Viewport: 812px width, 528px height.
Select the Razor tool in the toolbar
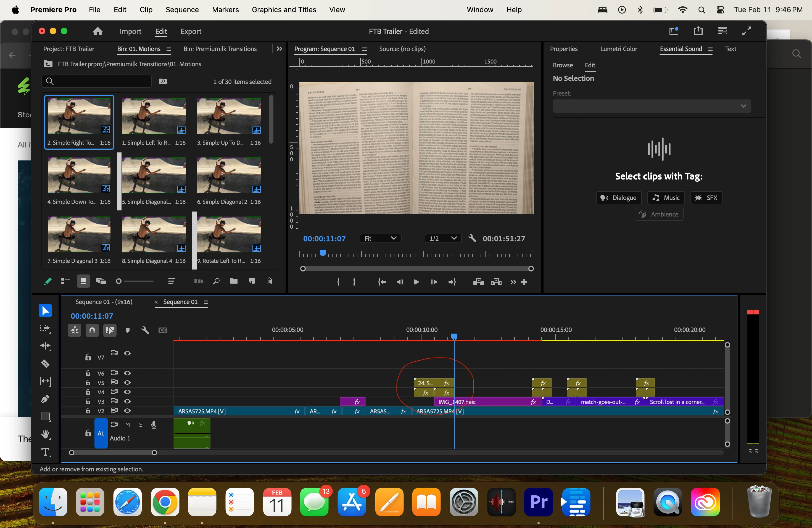(x=45, y=363)
